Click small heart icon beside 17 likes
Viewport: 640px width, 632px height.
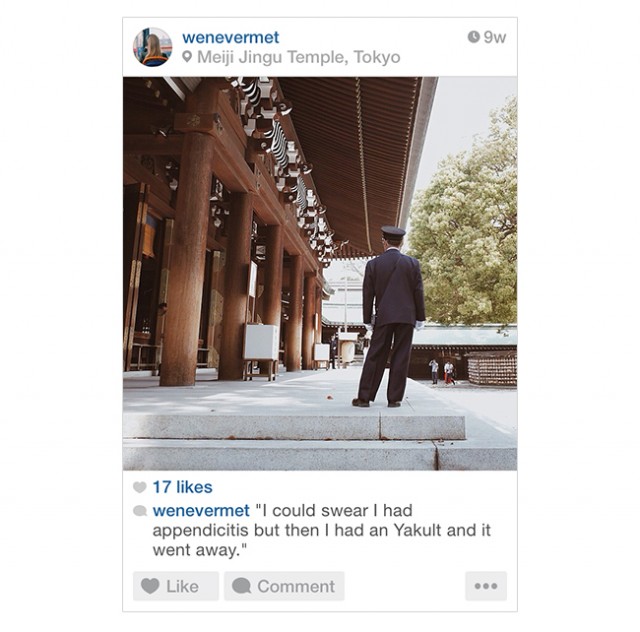[x=140, y=487]
